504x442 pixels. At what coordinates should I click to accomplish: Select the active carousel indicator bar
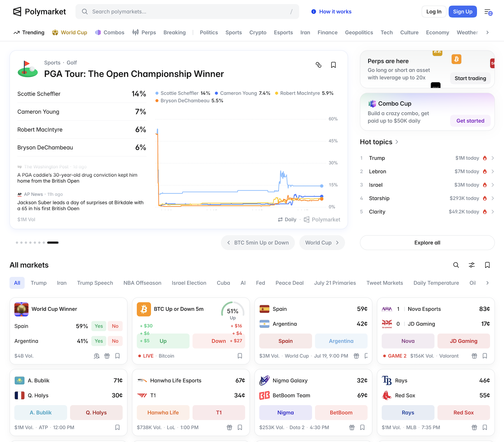(53, 243)
